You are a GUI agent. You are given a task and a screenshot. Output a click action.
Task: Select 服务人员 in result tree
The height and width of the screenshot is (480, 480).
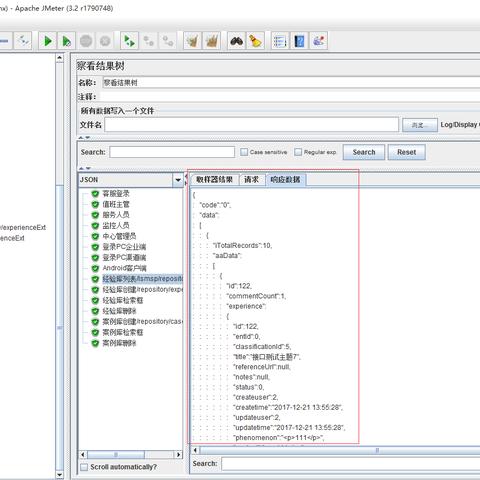[x=116, y=215]
